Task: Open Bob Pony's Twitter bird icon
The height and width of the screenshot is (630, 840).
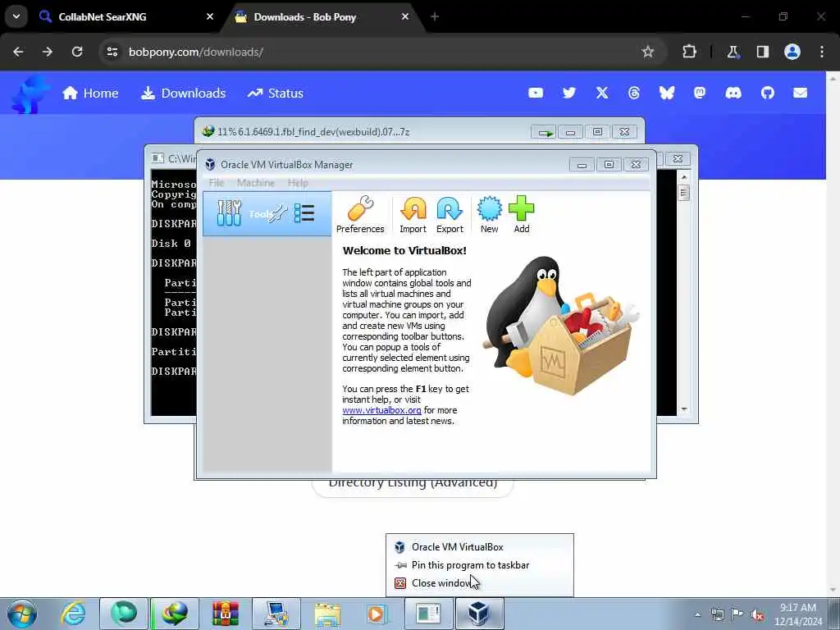Action: tap(569, 94)
